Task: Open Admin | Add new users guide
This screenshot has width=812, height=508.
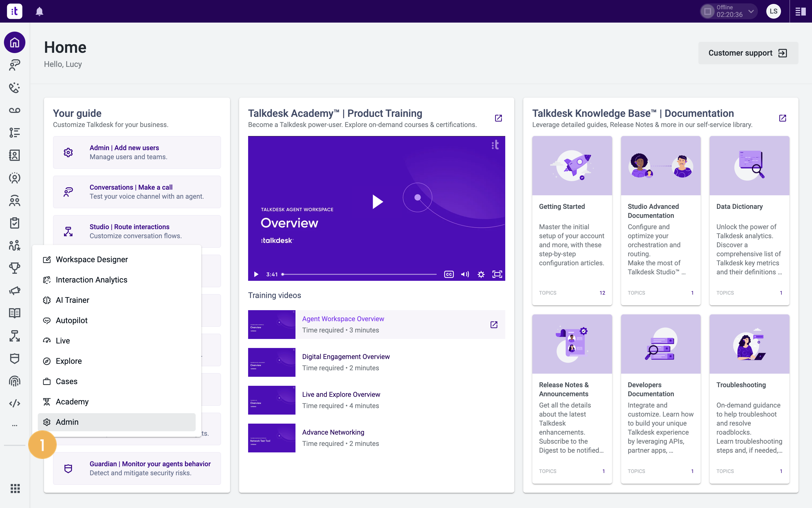Action: click(x=137, y=152)
